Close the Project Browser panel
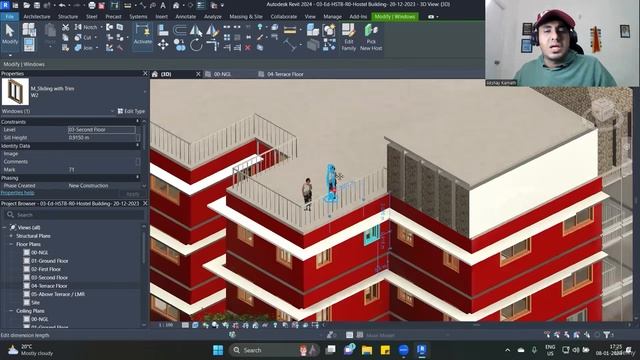This screenshot has width=640, height=360. 145,203
